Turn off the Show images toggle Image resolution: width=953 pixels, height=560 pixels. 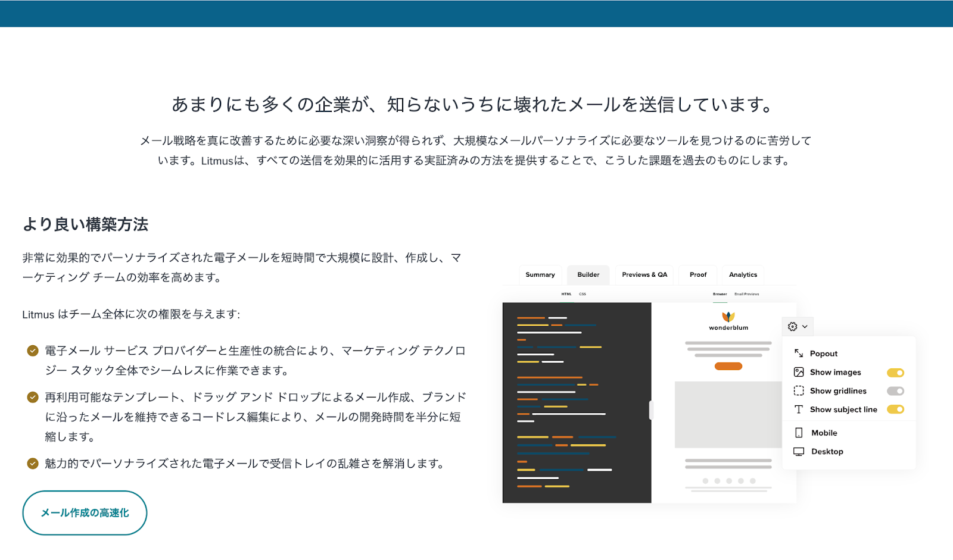click(x=895, y=373)
